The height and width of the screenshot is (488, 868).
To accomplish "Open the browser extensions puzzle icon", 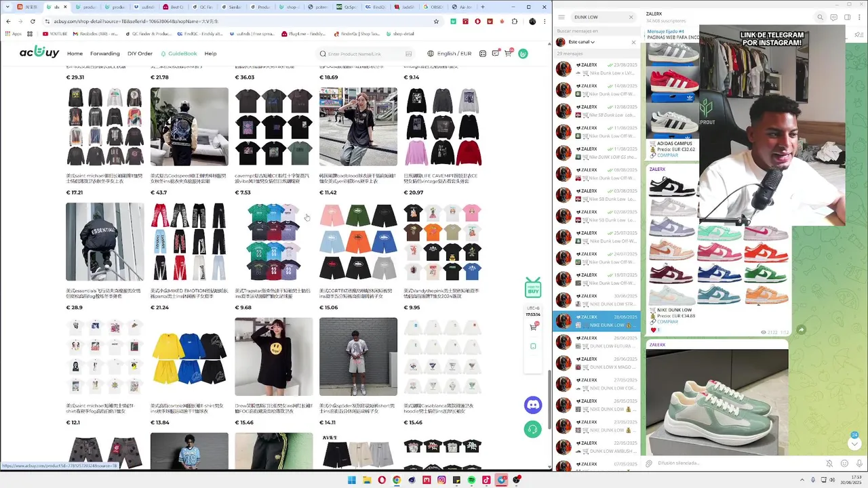I will pos(515,21).
